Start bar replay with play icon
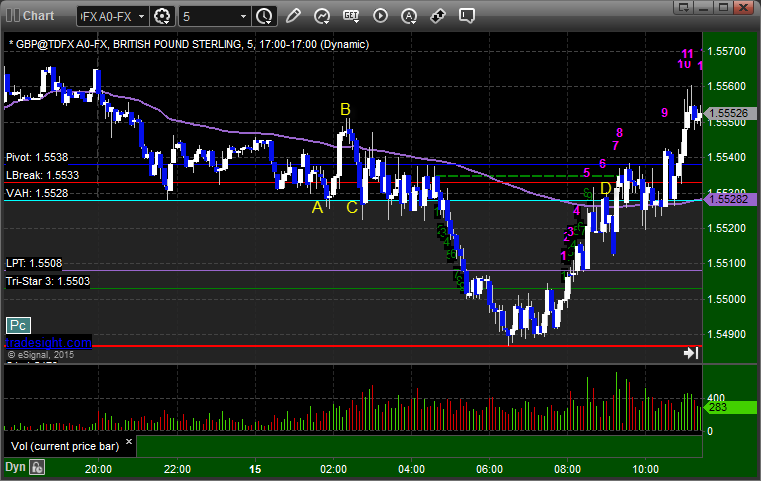The width and height of the screenshot is (761, 481). (x=380, y=16)
